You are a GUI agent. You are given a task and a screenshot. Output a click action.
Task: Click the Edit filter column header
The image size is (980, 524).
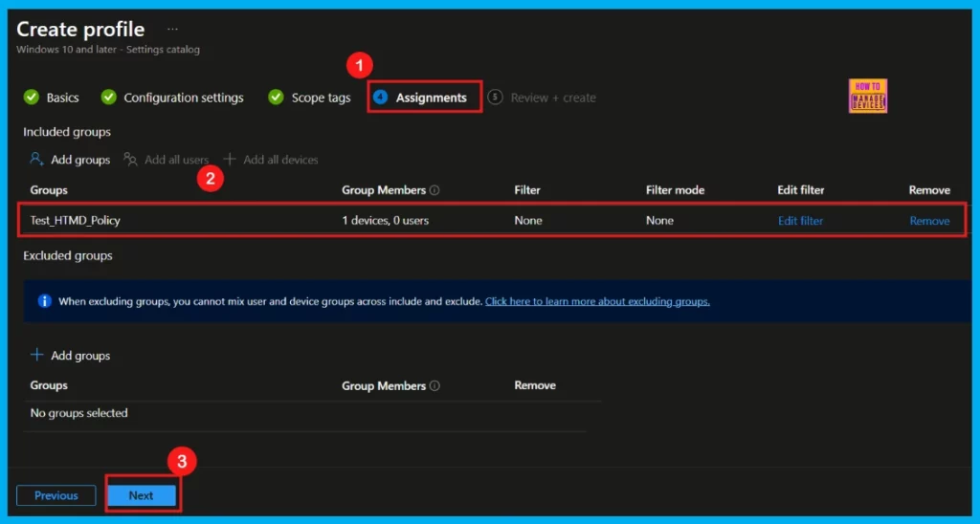coord(801,190)
